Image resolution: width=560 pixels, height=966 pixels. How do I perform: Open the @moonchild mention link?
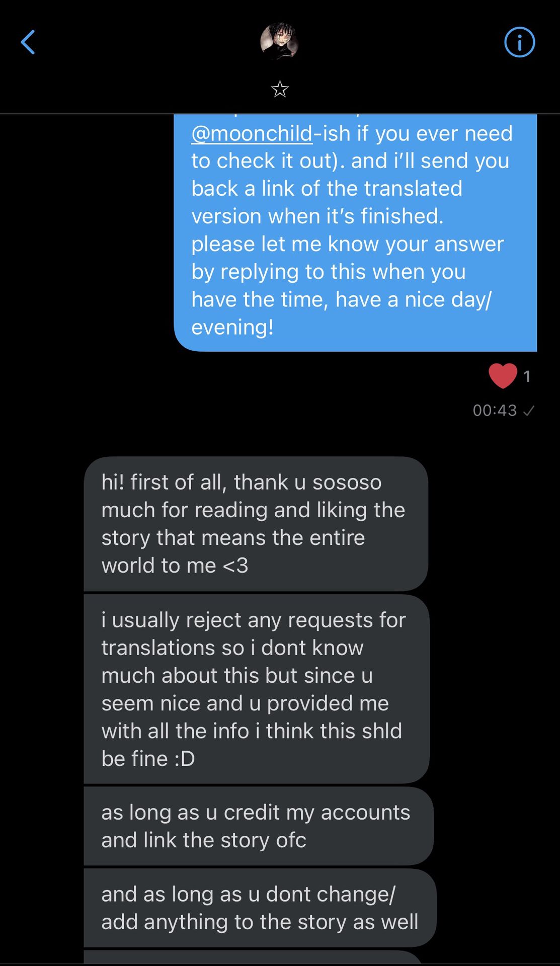click(252, 134)
